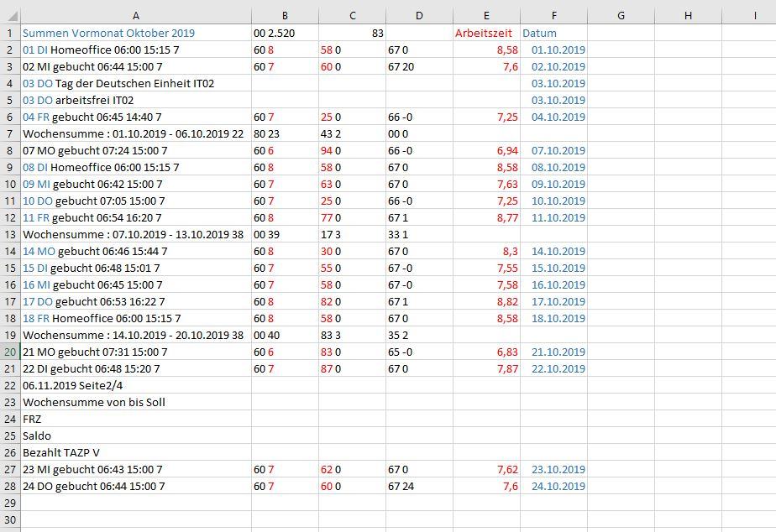Select cell '04 FR gebucht 06:45 14:40 7'
The height and width of the screenshot is (532, 776).
pos(135,117)
